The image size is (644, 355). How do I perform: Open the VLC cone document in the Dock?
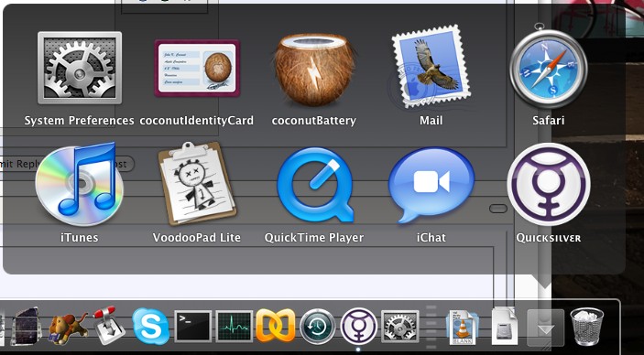tap(463, 327)
